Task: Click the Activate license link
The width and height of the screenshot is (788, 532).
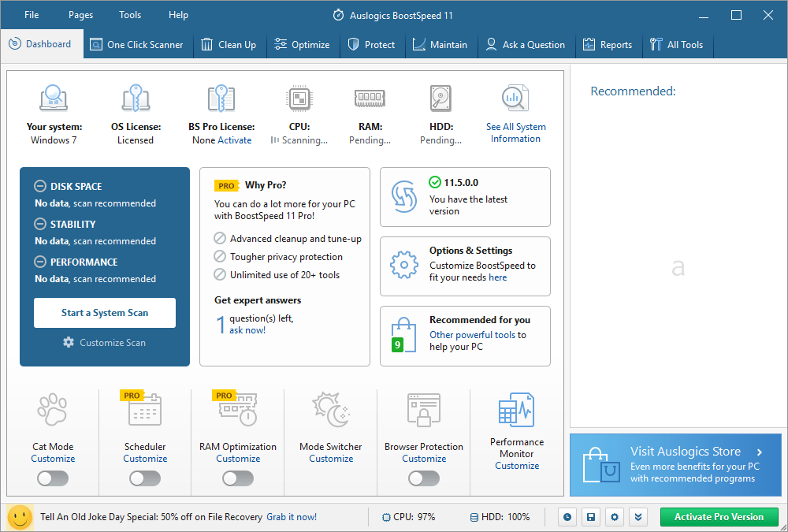Action: click(x=235, y=140)
